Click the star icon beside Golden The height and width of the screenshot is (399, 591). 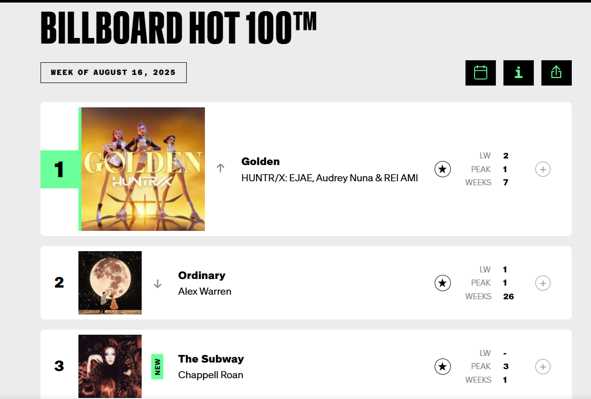click(442, 169)
